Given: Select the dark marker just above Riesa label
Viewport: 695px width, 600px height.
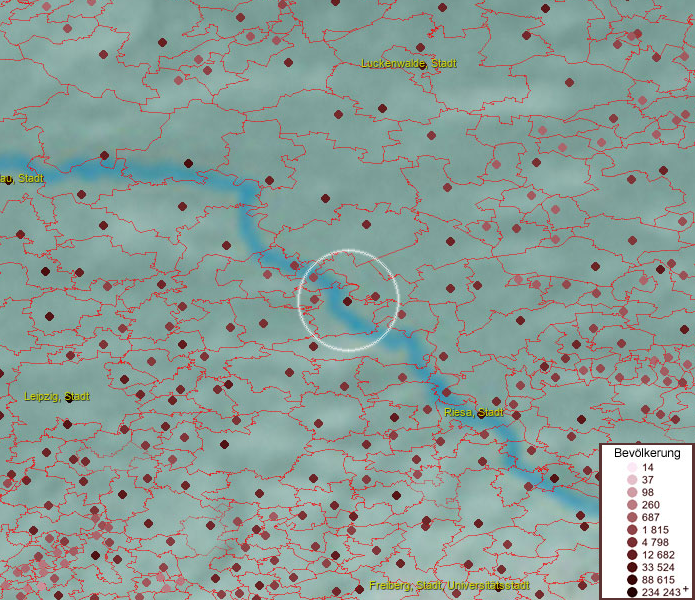Looking at the screenshot, I should coord(446,391).
